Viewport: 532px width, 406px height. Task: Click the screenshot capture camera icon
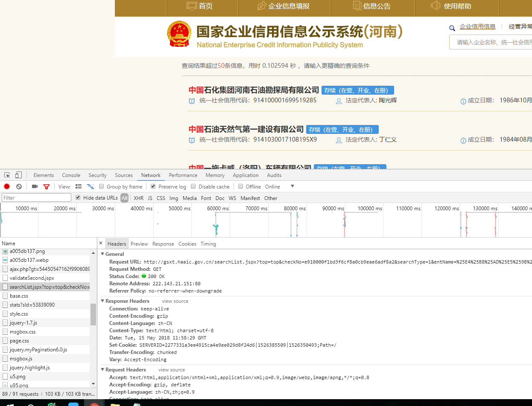coord(35,186)
